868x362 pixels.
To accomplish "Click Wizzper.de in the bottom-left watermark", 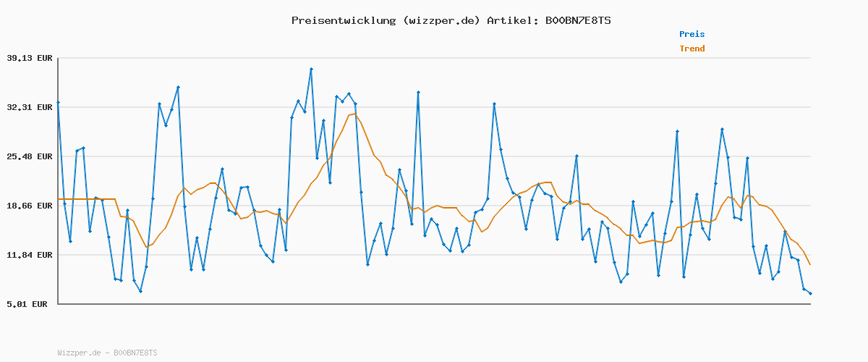I will click(79, 353).
